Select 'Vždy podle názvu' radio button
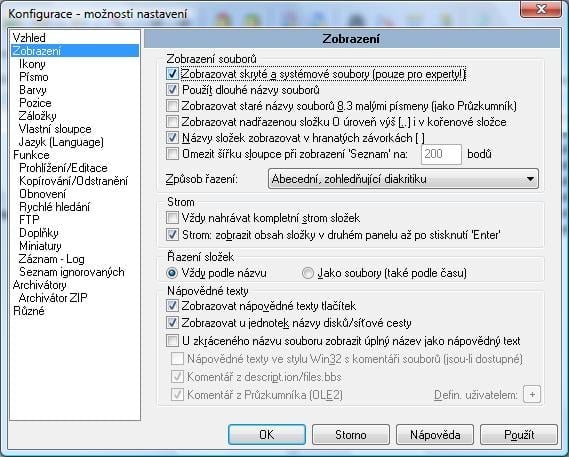The height and width of the screenshot is (457, 569). tap(172, 273)
